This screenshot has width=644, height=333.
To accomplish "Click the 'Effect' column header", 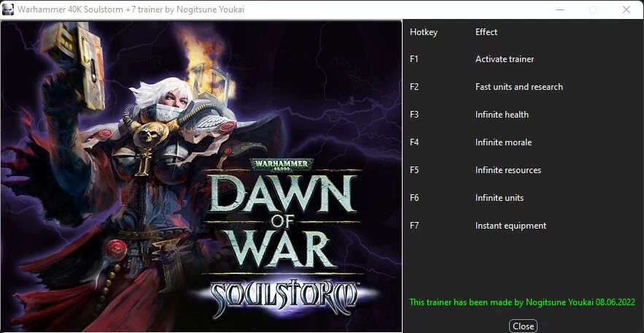I will [x=486, y=32].
